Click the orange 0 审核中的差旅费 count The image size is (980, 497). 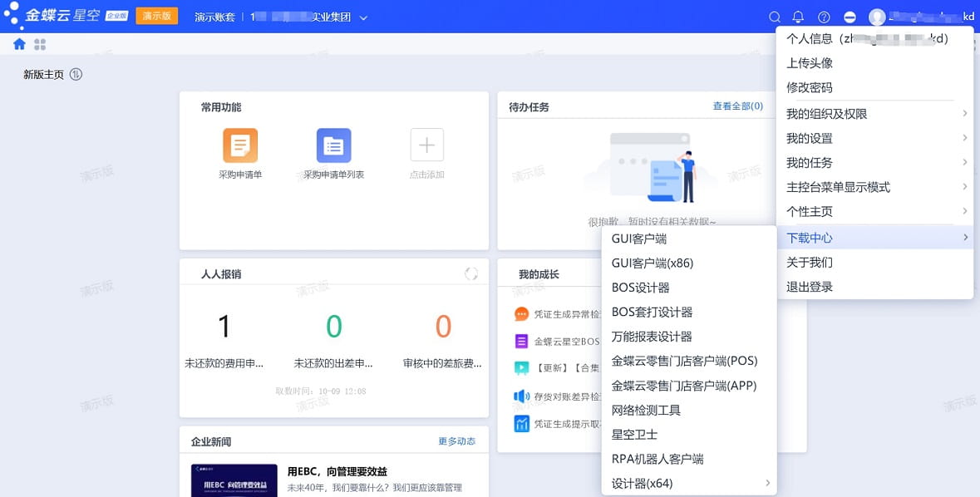pos(443,327)
